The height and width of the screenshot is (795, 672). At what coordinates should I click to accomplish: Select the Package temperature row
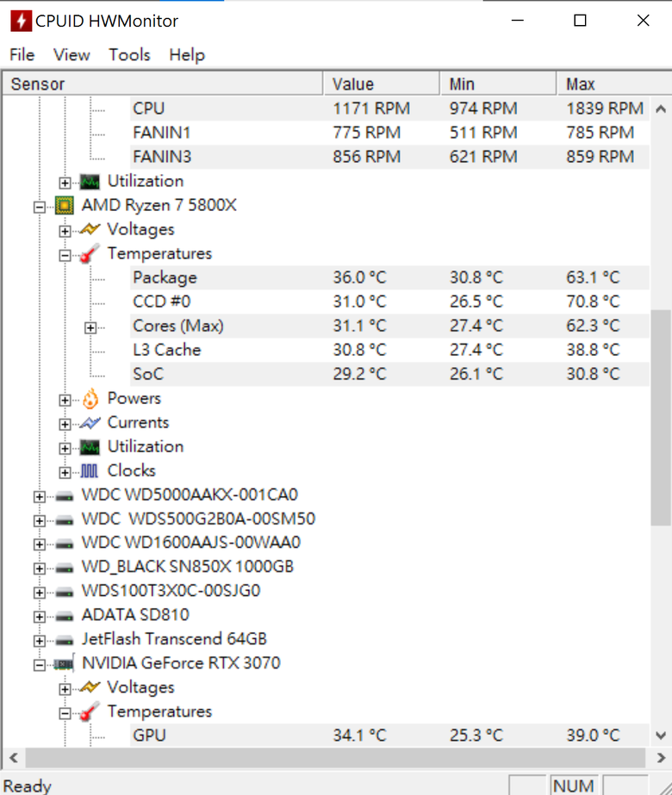click(389, 277)
